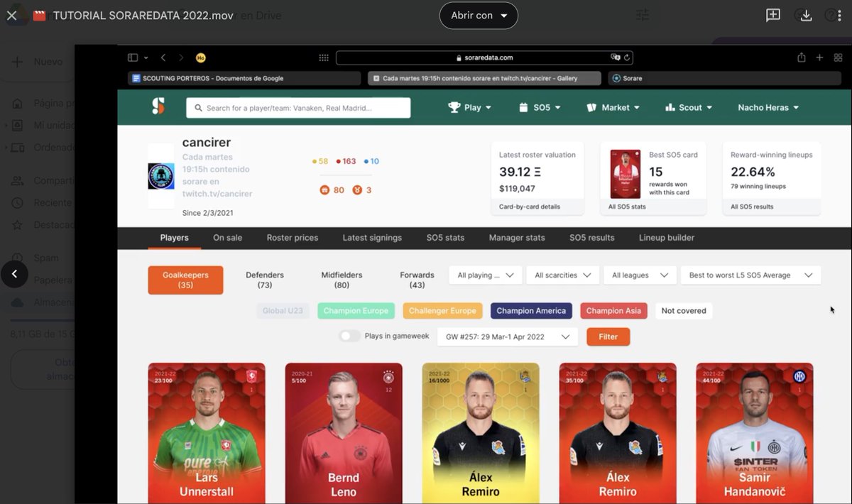Click the soraredata.com address bar

tap(484, 57)
